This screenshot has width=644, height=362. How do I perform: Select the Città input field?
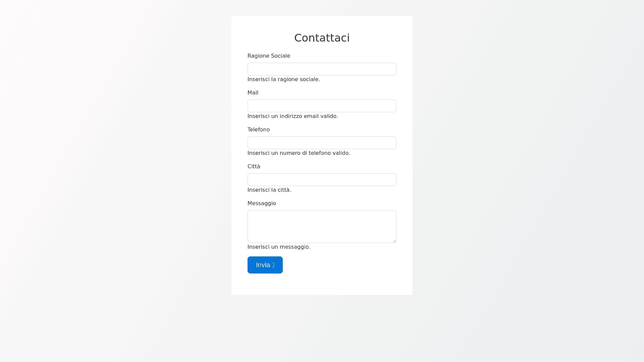(x=322, y=180)
